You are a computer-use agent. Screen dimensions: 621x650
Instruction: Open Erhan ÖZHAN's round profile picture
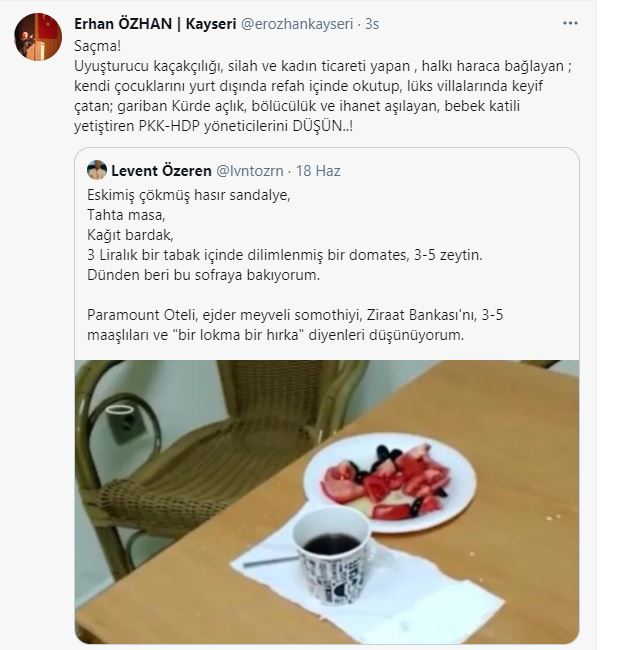[x=38, y=37]
